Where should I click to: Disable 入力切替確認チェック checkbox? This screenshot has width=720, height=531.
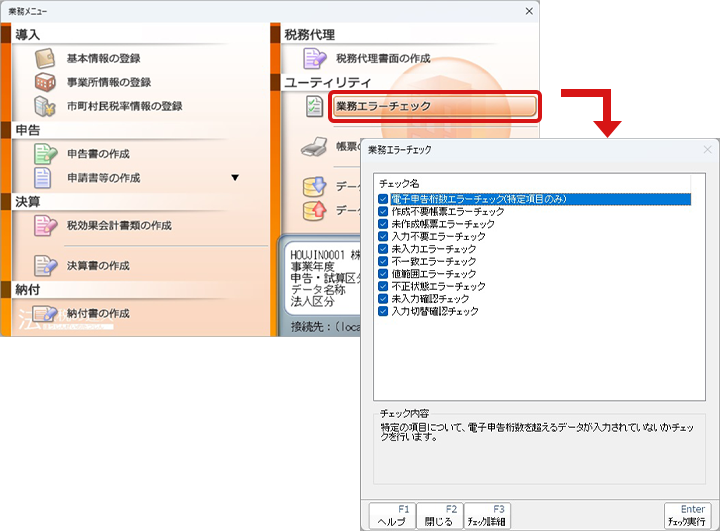[384, 311]
